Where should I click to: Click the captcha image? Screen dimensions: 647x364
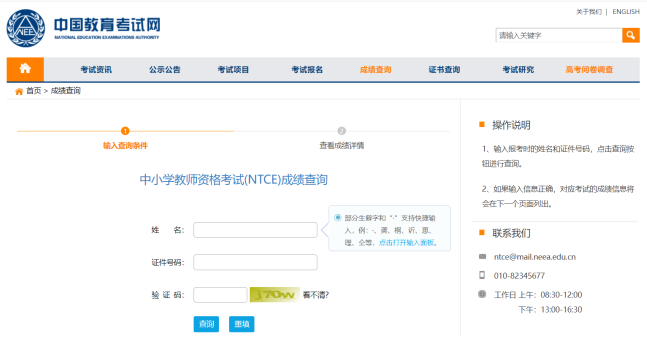pyautogui.click(x=274, y=295)
